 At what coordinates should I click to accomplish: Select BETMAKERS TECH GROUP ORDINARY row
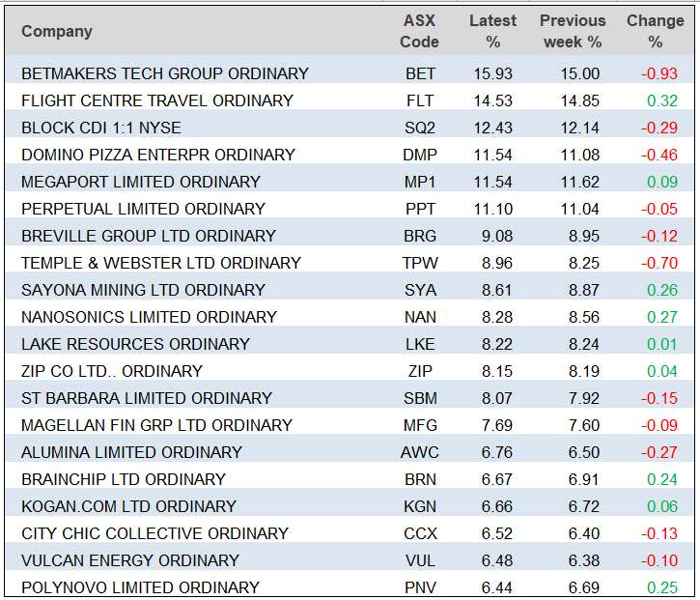tap(165, 73)
